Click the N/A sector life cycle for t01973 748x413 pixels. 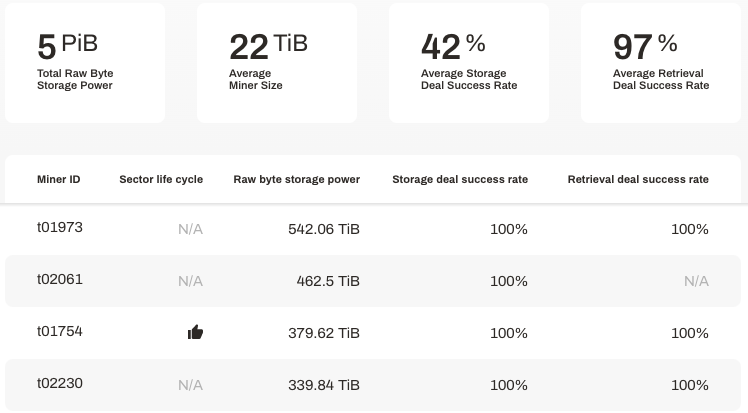(190, 229)
